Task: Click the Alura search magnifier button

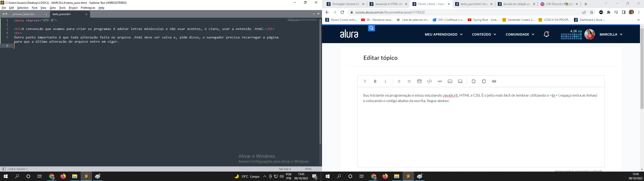Action: click(x=372, y=28)
